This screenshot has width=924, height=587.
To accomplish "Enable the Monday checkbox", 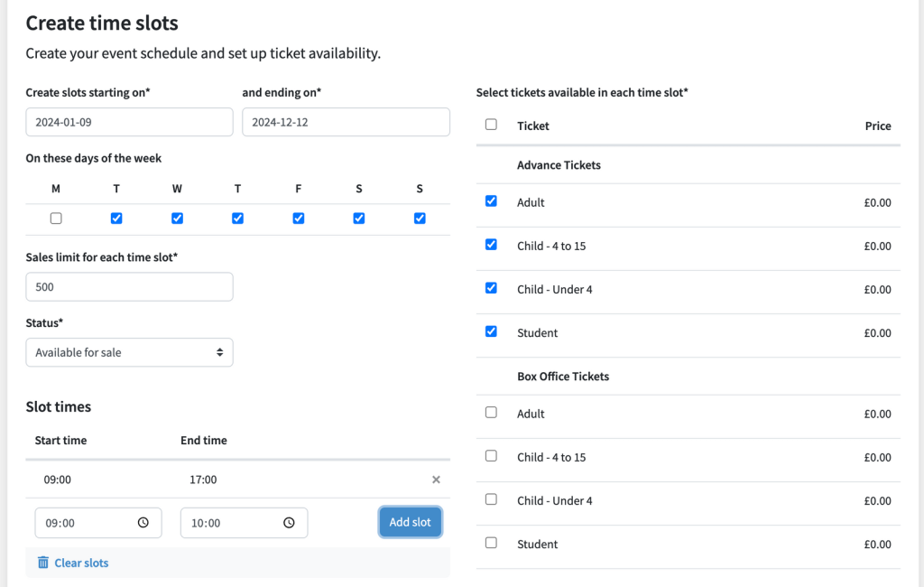I will [x=56, y=219].
